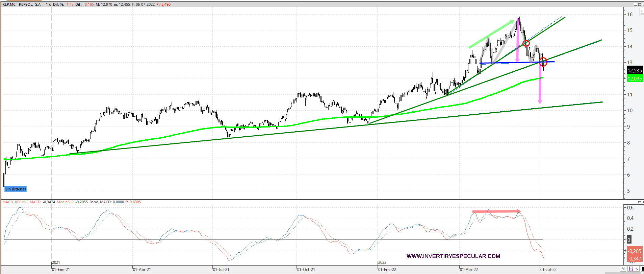Click the 01-Ene-22 date marker
Screen dimensions: 644x274
387,269
